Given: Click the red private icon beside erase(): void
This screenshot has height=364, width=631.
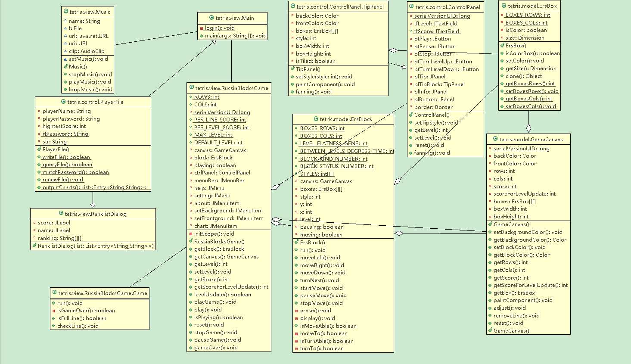Looking at the screenshot, I should (296, 311).
